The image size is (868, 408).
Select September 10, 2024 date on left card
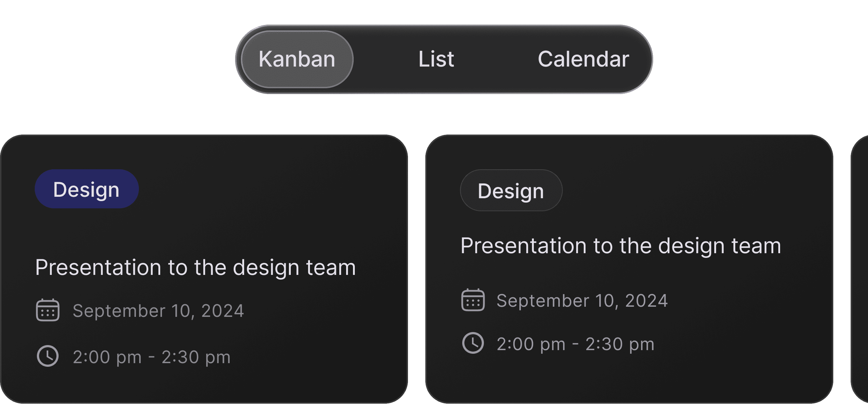tap(158, 311)
